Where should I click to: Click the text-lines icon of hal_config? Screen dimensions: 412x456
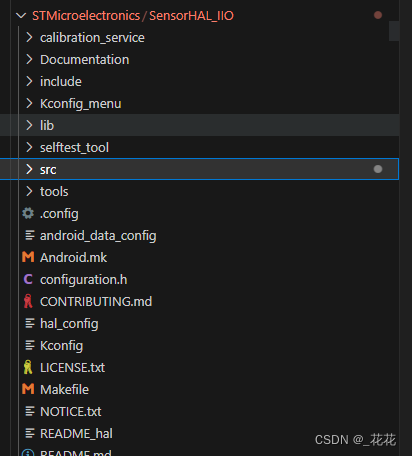[30, 323]
